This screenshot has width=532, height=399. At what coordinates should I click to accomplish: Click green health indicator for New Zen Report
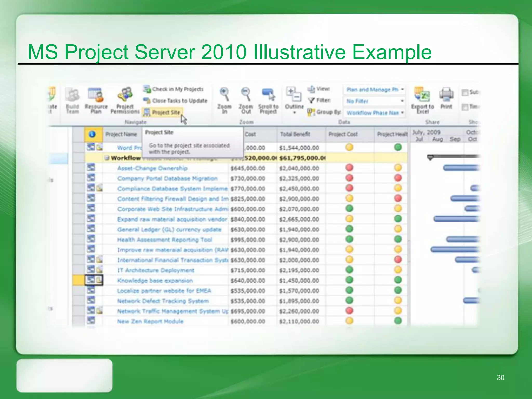[398, 321]
